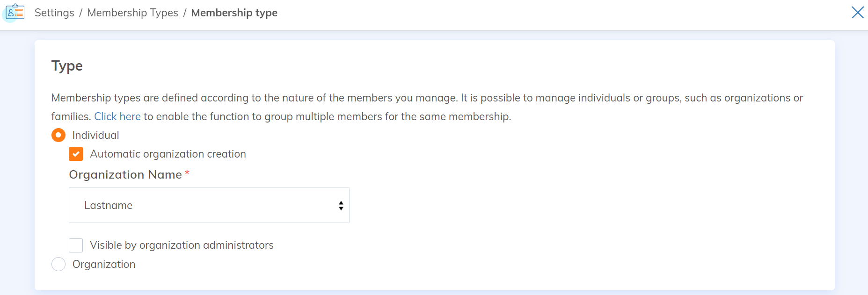Click the Automatic organization creation label text
Image resolution: width=868 pixels, height=295 pixels.
[x=168, y=154]
